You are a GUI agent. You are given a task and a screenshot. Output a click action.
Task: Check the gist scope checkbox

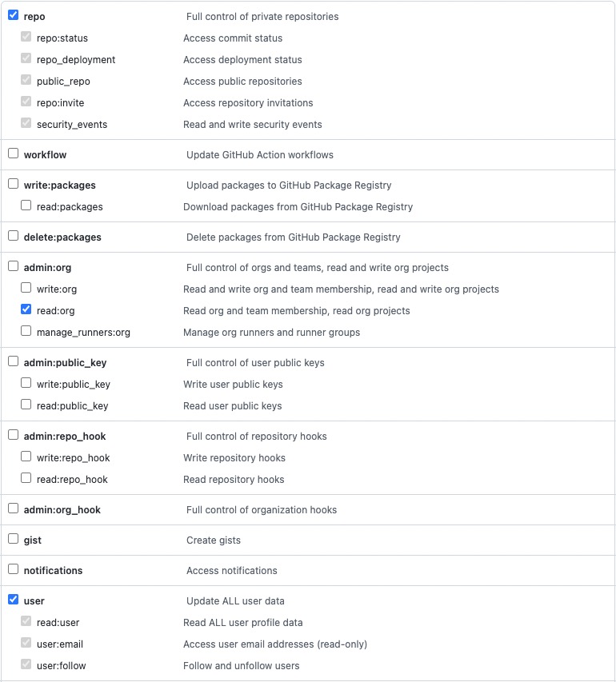13,539
